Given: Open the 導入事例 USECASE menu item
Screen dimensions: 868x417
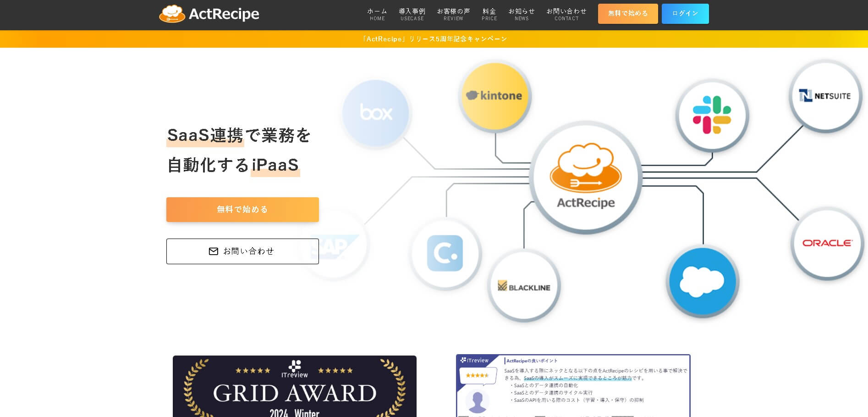Looking at the screenshot, I should 412,14.
